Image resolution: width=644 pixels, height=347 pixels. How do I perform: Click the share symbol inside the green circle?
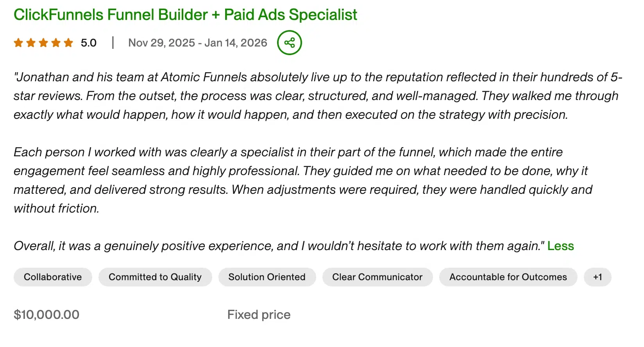pyautogui.click(x=289, y=43)
